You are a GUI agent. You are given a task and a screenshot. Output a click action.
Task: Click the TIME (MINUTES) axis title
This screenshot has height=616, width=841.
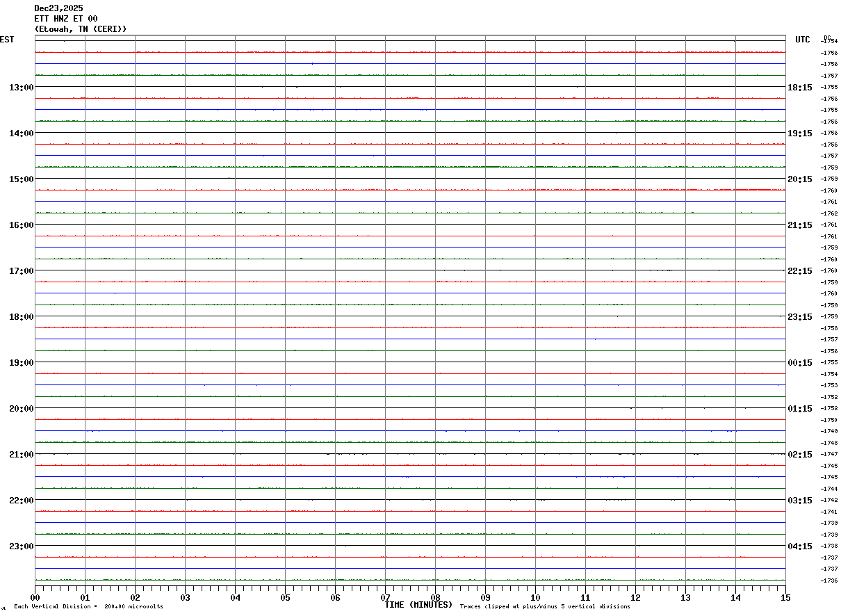[418, 605]
